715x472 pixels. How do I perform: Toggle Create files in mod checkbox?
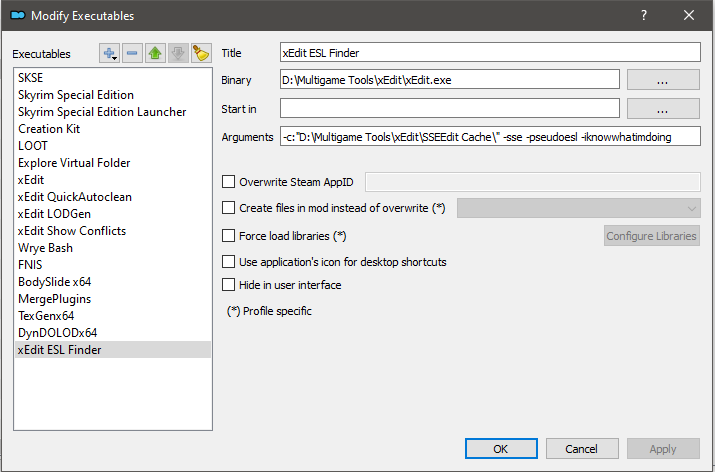[229, 208]
